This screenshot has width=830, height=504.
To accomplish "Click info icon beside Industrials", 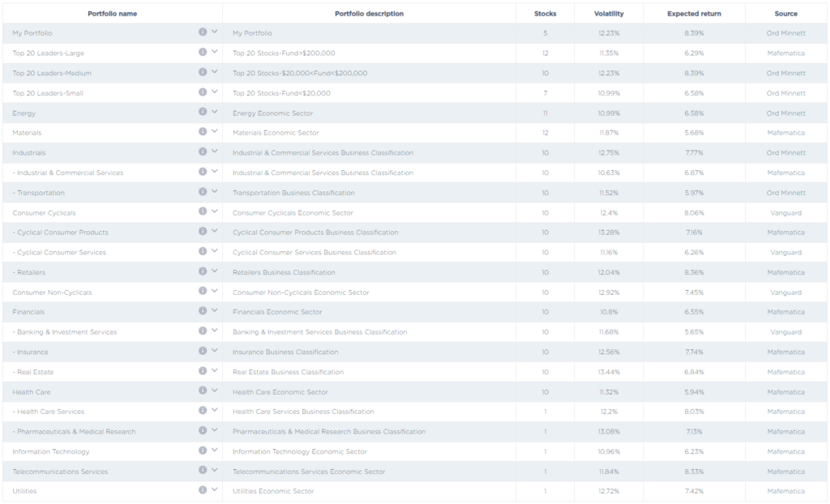I will [x=203, y=152].
